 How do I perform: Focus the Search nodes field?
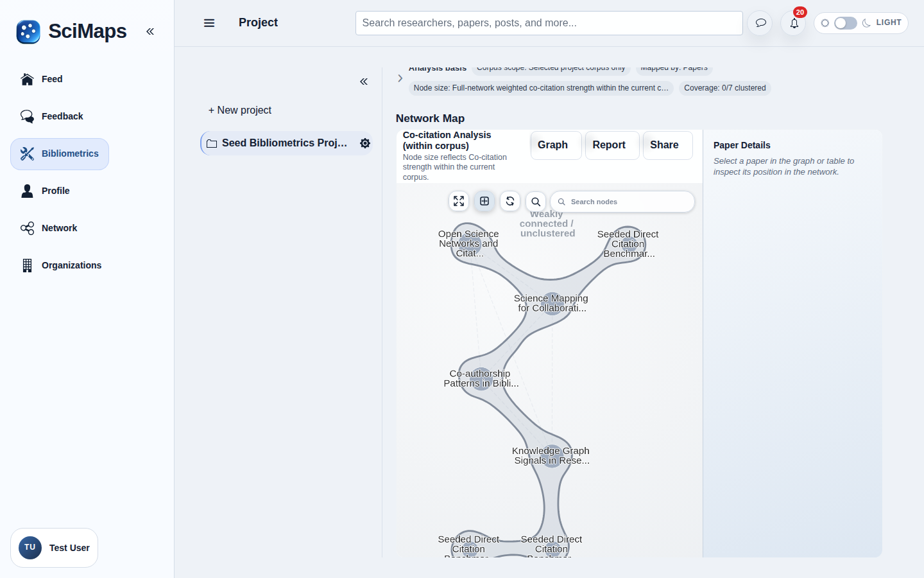coord(622,202)
